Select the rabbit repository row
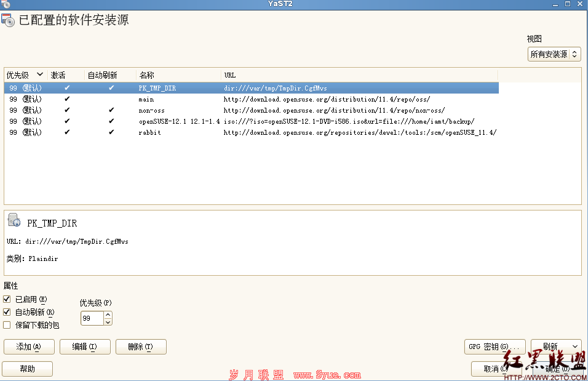588x381 pixels. point(251,132)
